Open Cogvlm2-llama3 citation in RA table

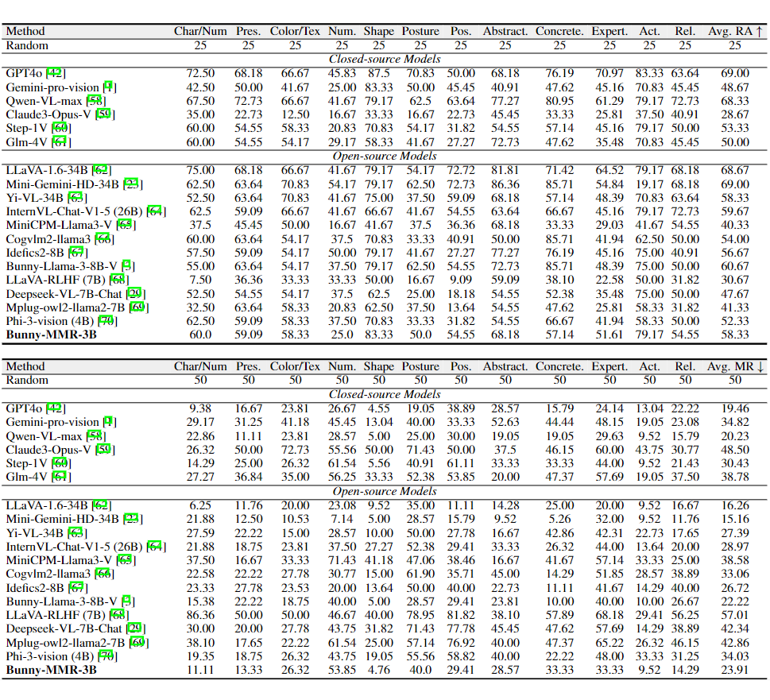[103, 239]
